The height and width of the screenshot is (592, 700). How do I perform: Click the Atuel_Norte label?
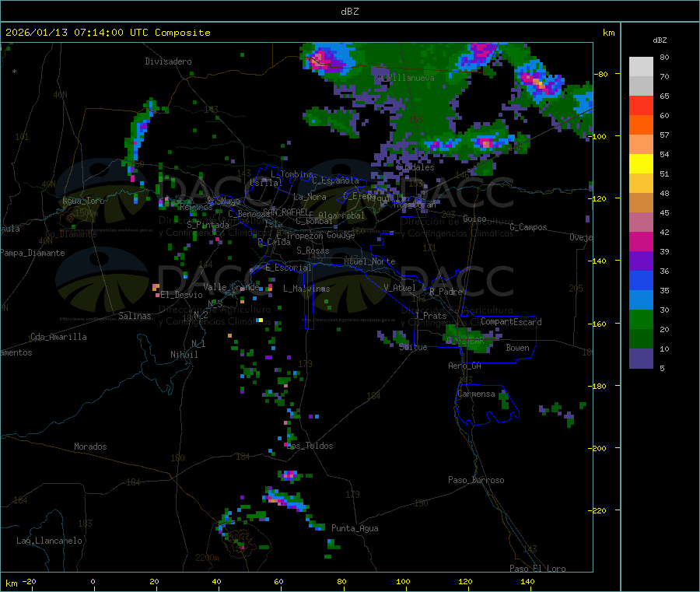point(369,261)
